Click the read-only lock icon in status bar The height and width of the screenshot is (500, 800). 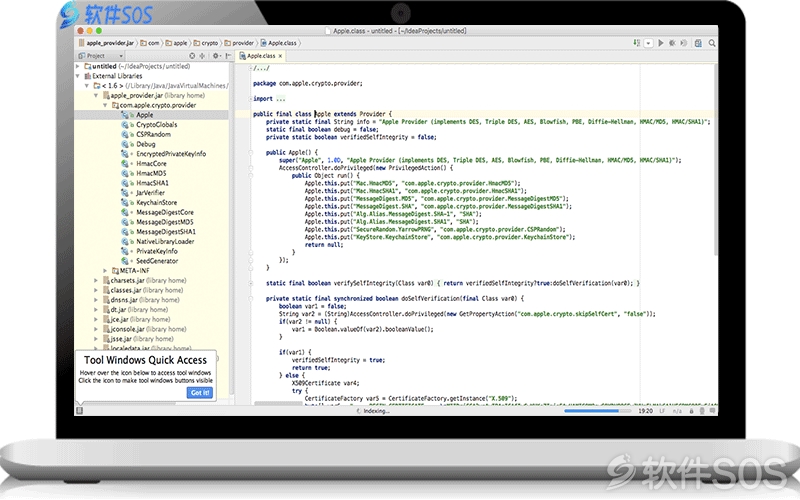691,411
